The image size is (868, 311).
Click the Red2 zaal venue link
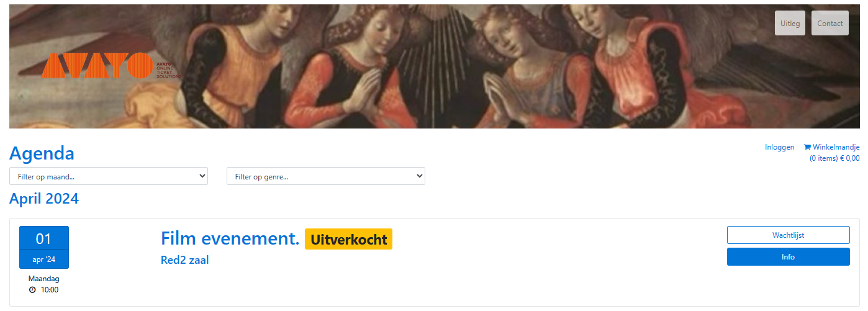(185, 260)
